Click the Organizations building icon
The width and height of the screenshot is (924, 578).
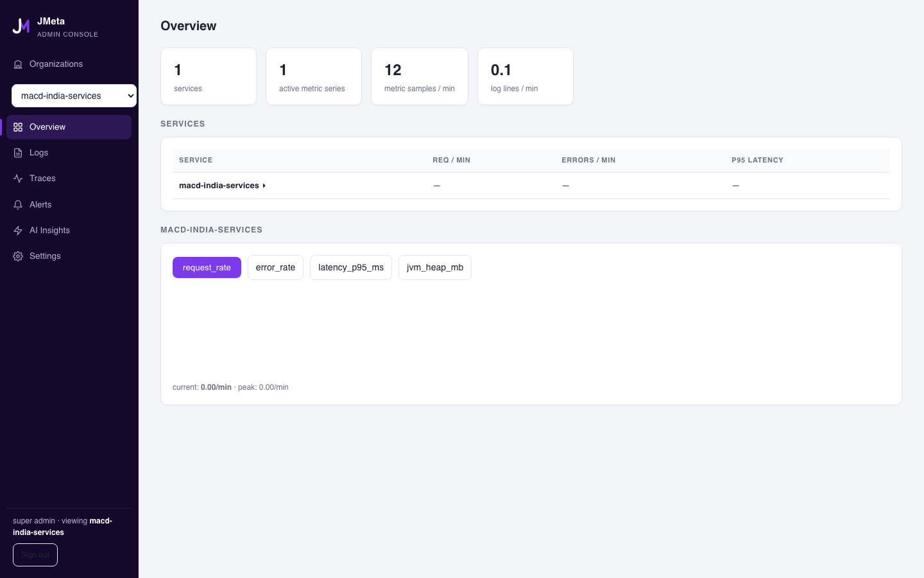pos(18,64)
